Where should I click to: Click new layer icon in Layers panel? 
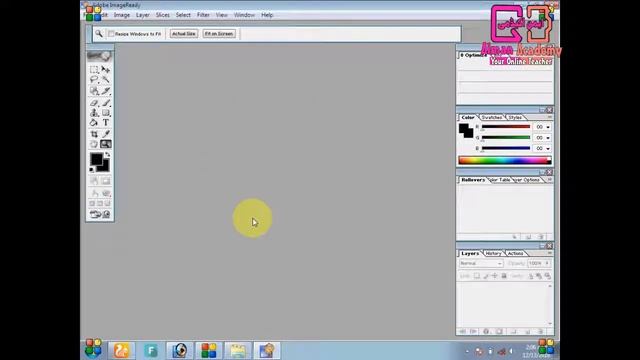coord(527,331)
